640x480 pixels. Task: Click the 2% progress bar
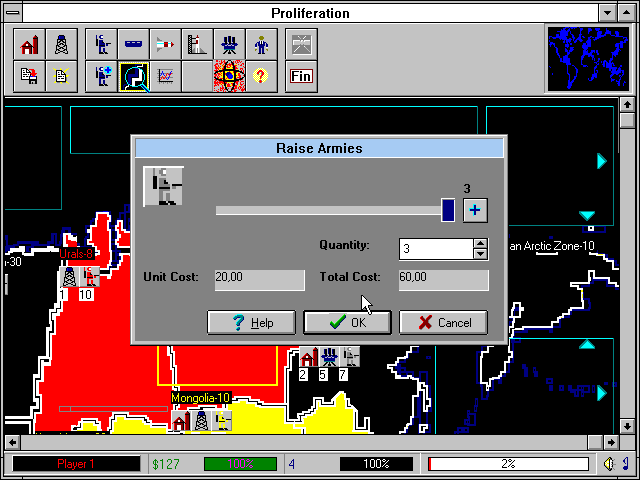click(508, 464)
